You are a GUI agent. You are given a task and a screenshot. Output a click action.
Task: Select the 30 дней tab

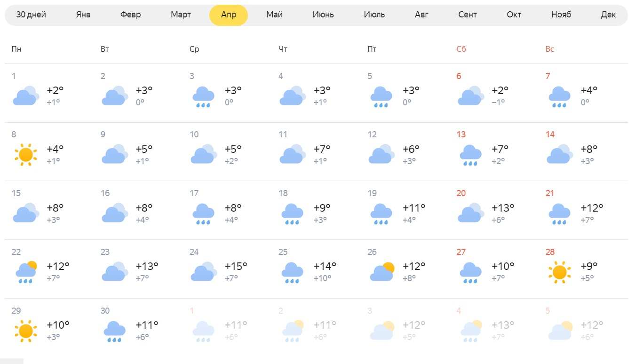point(31,15)
